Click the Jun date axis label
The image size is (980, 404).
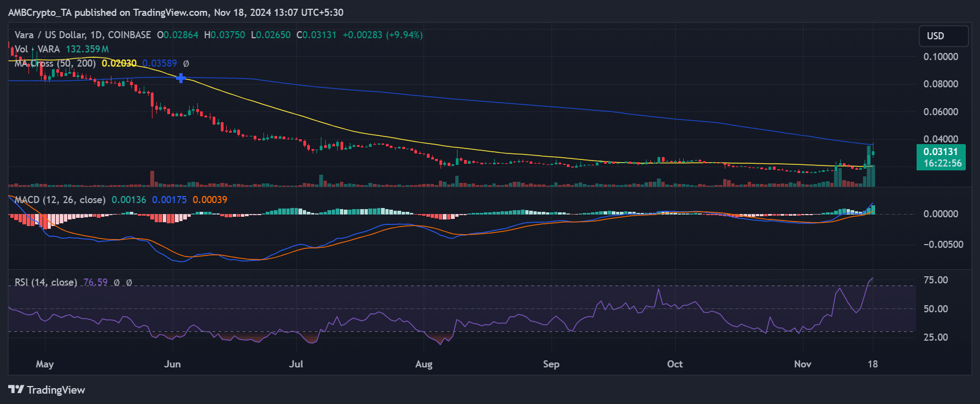172,364
